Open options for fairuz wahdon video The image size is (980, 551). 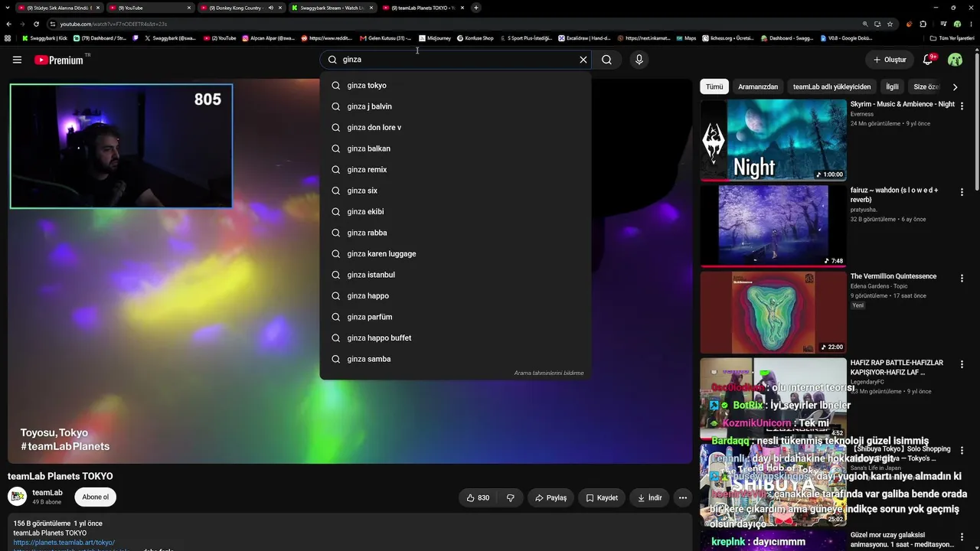click(962, 193)
